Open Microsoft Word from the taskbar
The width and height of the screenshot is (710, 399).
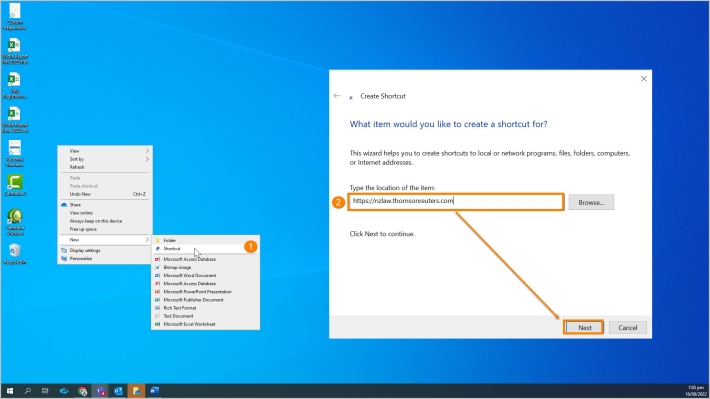tap(154, 391)
